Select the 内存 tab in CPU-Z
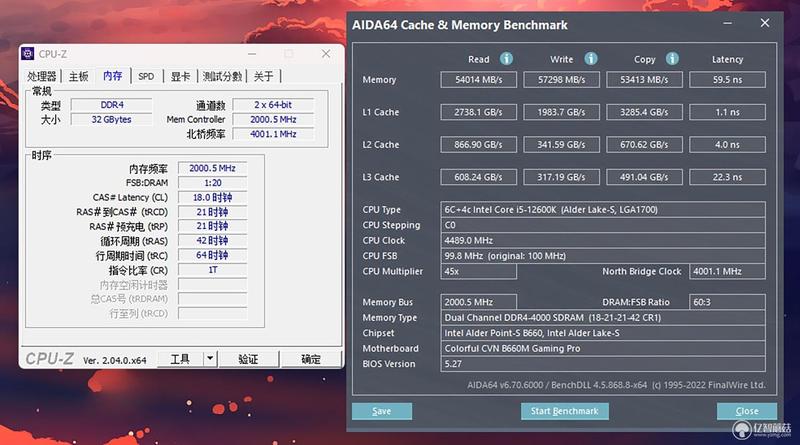The image size is (800, 445). (112, 76)
